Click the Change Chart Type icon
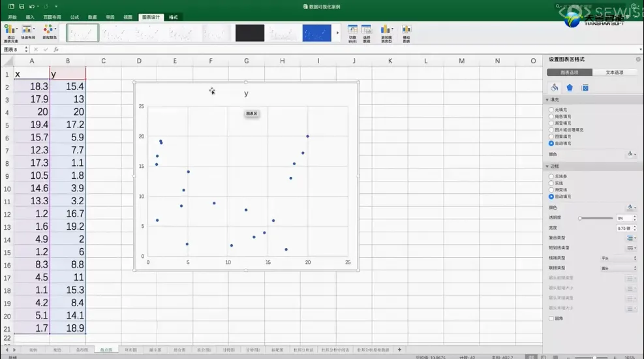 click(386, 33)
